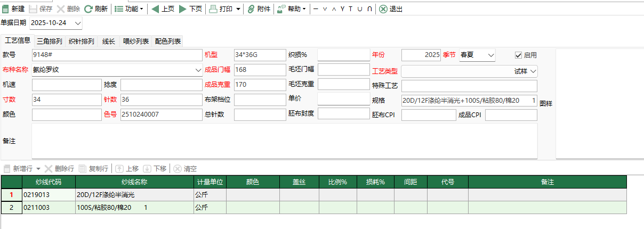Click the 纱线名称 column header

point(135,182)
